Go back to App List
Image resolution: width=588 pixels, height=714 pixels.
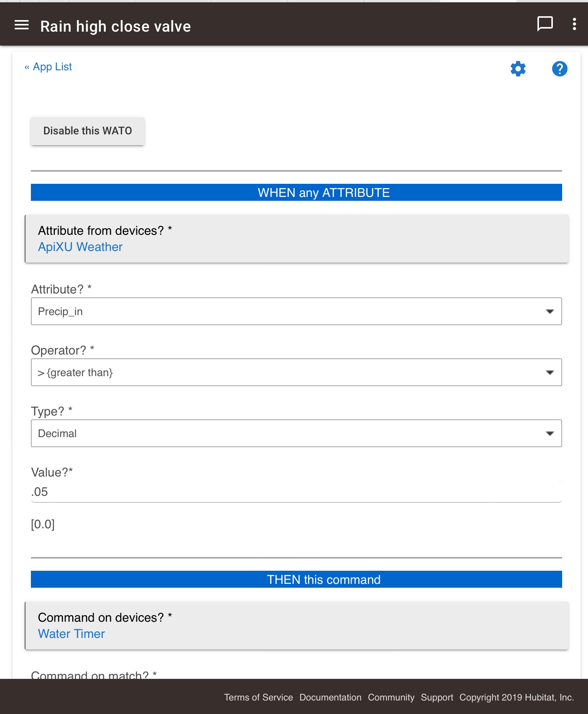pyautogui.click(x=48, y=67)
